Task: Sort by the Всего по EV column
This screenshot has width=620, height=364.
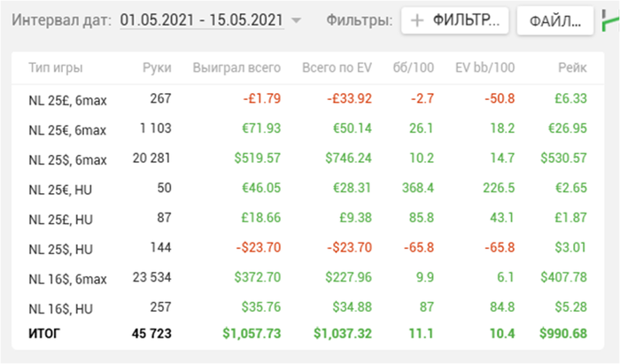Action: (337, 67)
